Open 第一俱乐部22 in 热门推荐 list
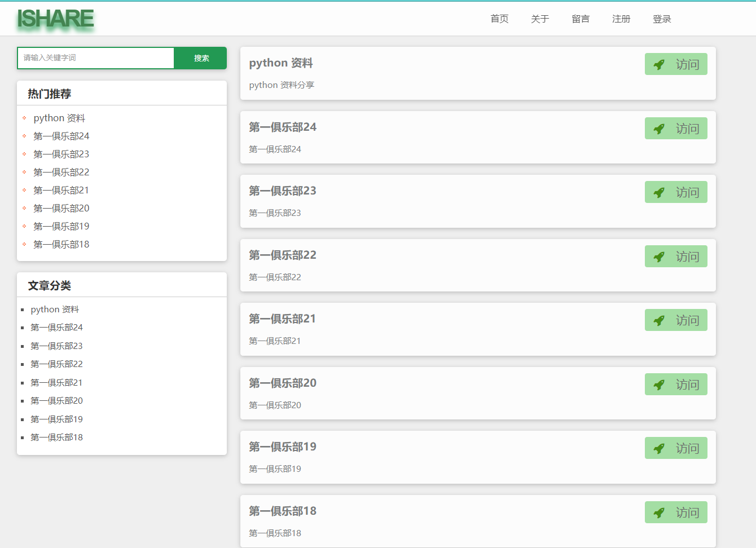 click(61, 172)
